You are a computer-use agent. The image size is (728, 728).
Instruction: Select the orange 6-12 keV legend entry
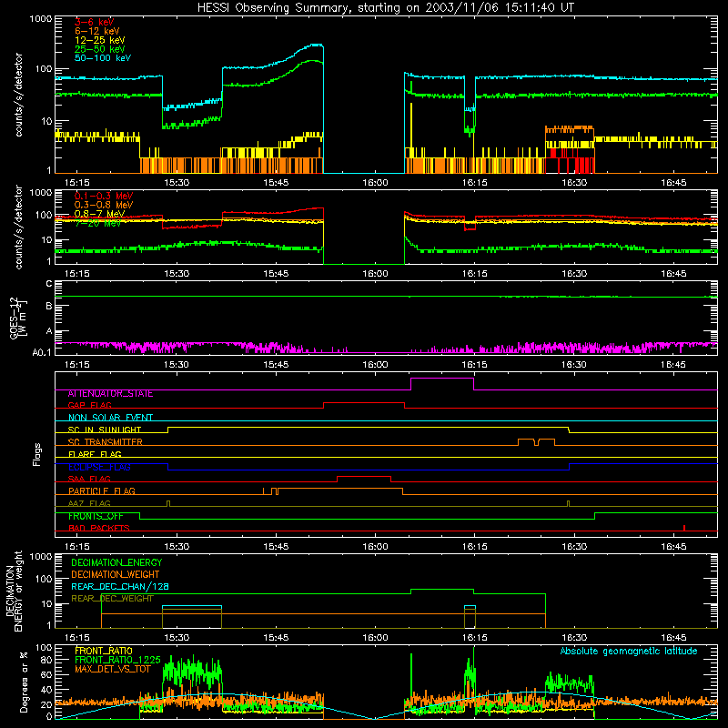tap(97, 31)
